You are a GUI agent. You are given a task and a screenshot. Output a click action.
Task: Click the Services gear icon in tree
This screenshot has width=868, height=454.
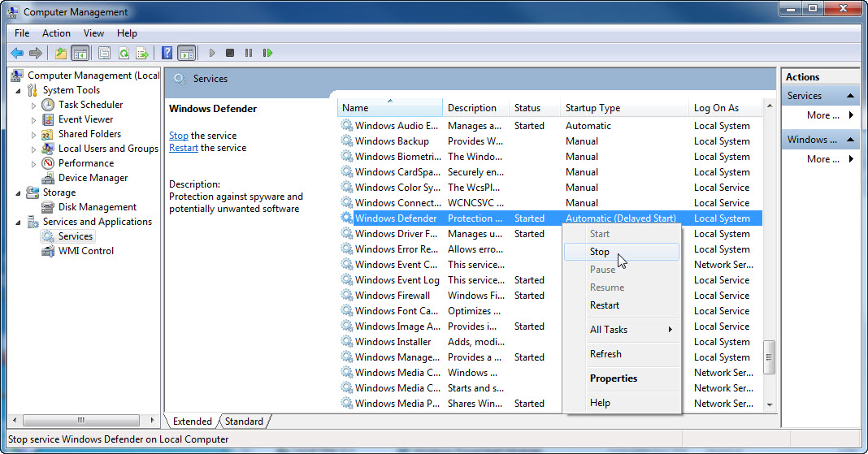pyautogui.click(x=48, y=236)
